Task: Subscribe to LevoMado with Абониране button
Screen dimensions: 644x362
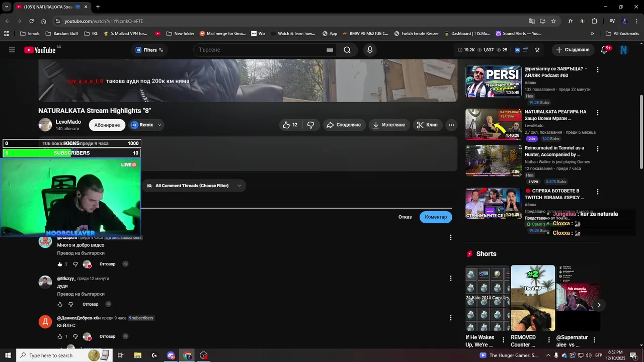Action: click(107, 125)
